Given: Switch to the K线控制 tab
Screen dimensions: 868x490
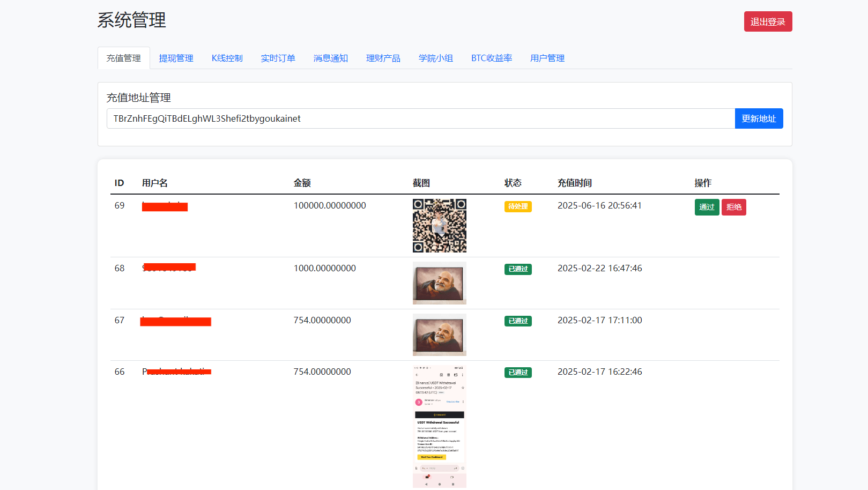Looking at the screenshot, I should click(227, 58).
